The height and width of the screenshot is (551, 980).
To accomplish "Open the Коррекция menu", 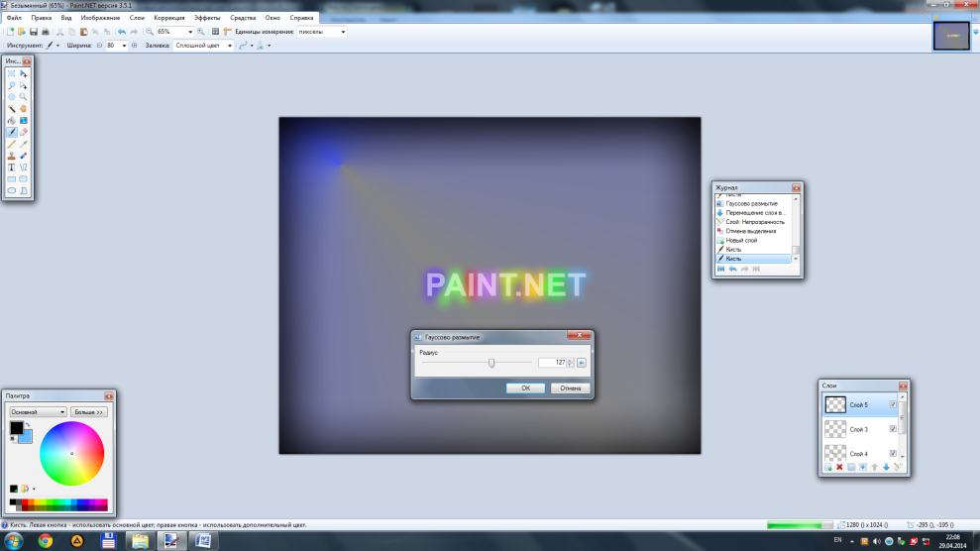I will 169,18.
